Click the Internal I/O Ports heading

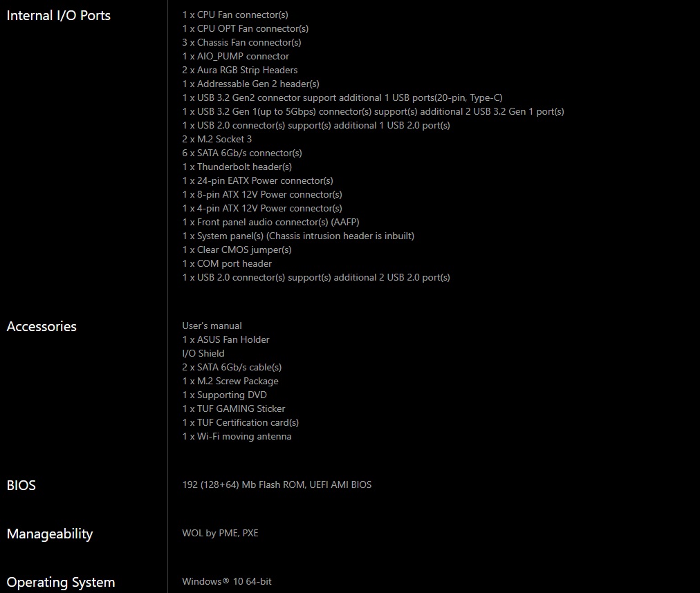tap(58, 15)
